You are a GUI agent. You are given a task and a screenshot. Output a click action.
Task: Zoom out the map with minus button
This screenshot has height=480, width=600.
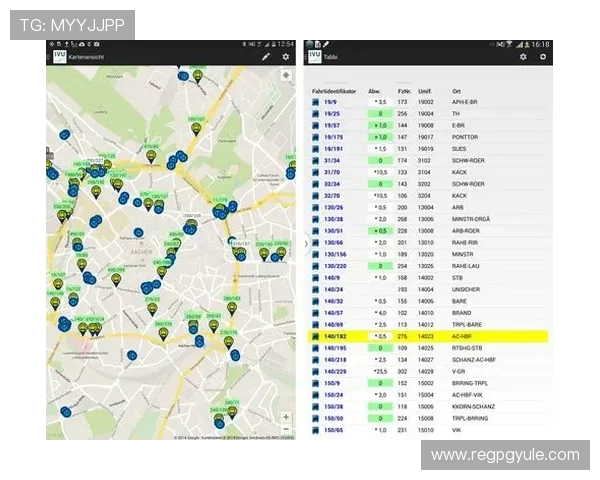coord(286,428)
